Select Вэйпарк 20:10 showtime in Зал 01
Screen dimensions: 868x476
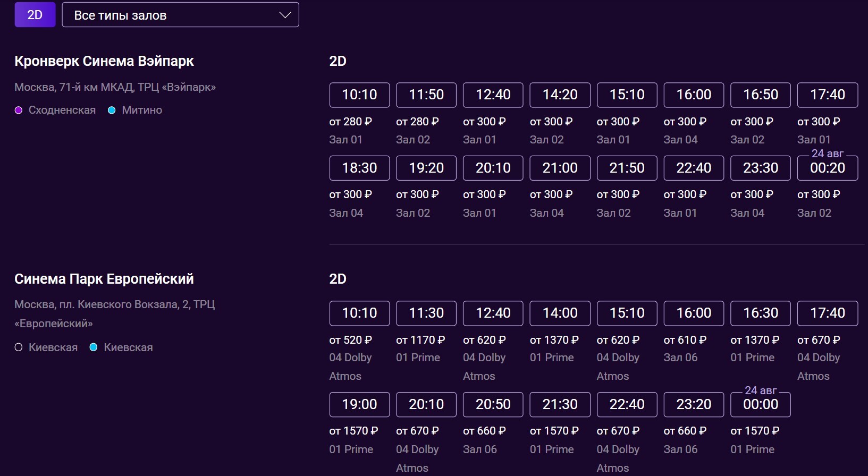tap(493, 168)
